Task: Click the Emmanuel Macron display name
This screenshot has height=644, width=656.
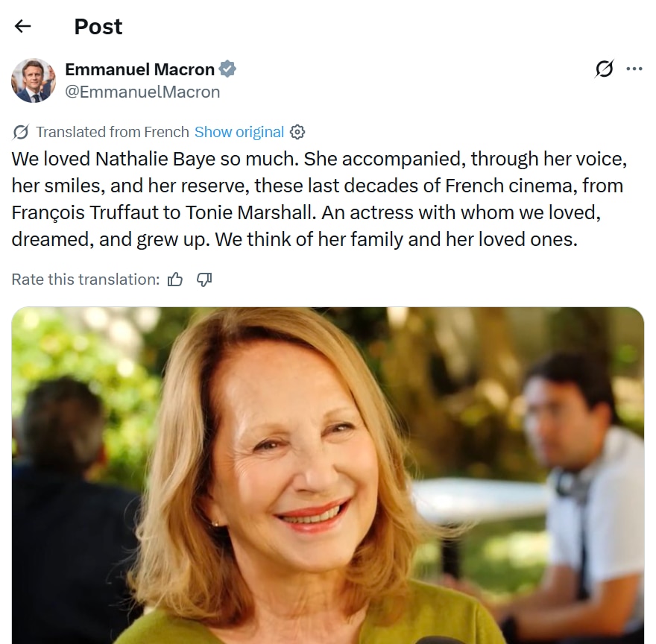Action: click(140, 69)
